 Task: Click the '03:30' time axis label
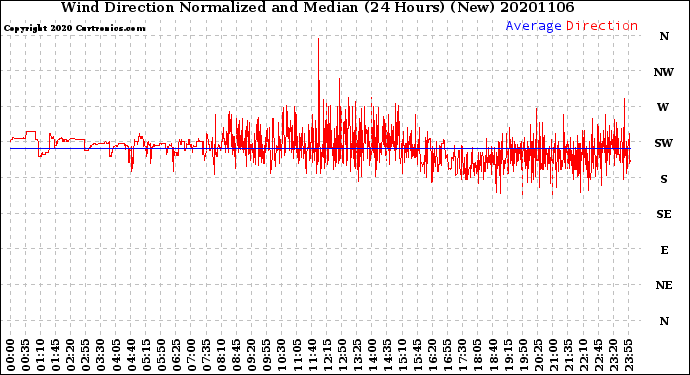pyautogui.click(x=101, y=355)
